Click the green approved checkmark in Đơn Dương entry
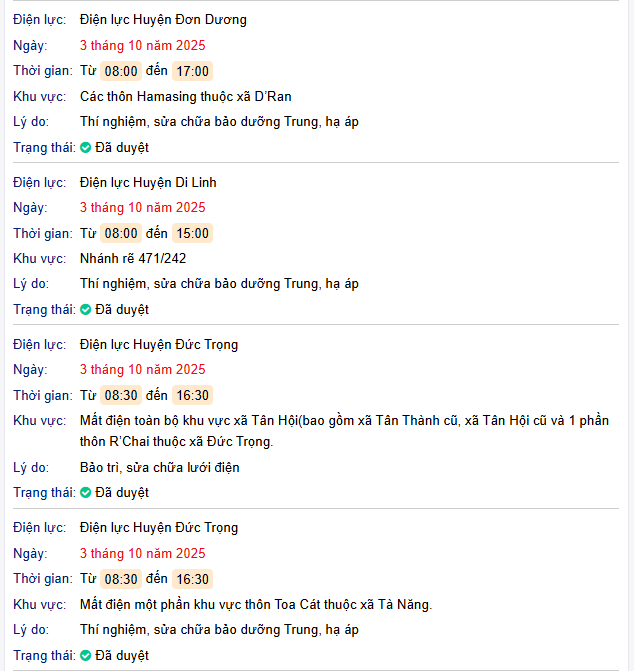The height and width of the screenshot is (671, 634). [x=86, y=148]
